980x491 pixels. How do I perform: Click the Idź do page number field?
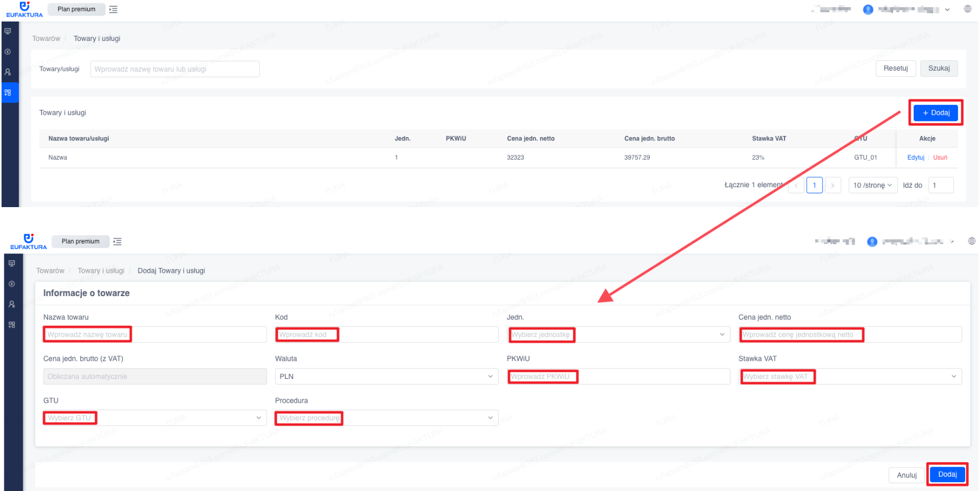pyautogui.click(x=941, y=185)
